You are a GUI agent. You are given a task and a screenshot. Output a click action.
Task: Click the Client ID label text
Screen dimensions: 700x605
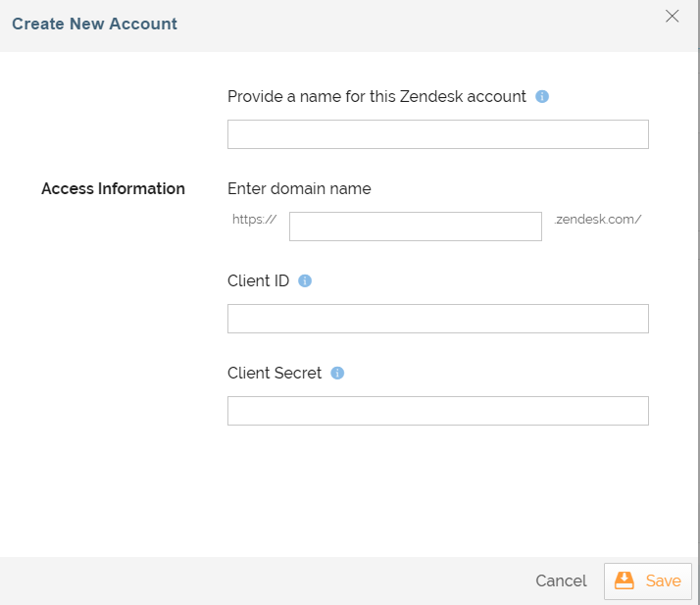pyautogui.click(x=258, y=281)
